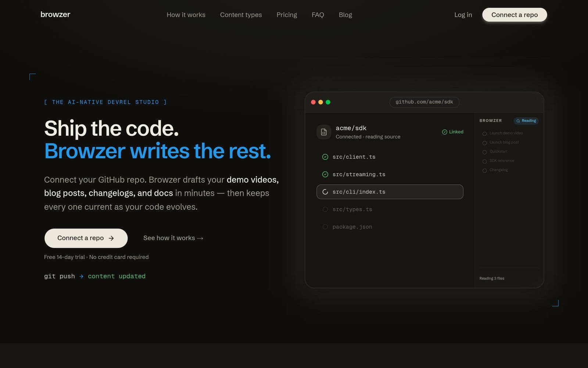588x368 pixels.
Task: Click the hero Connect a repo button
Action: coord(86,238)
